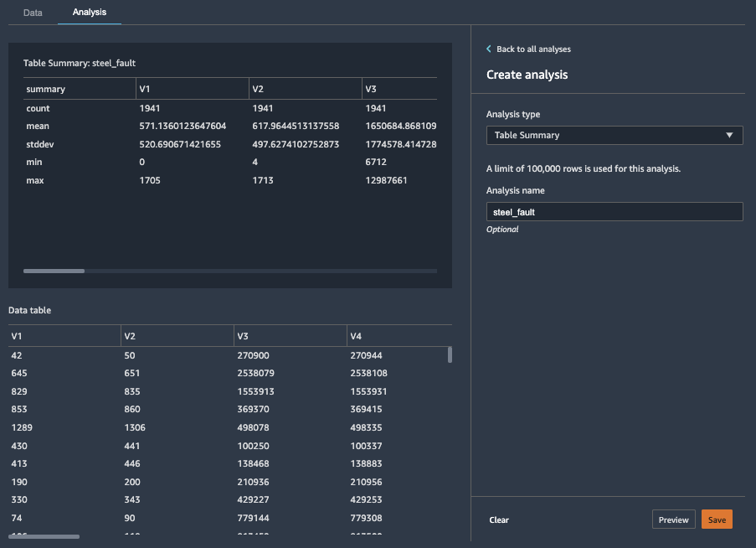Click max value 12987661
This screenshot has height=548, width=756.
(x=386, y=180)
